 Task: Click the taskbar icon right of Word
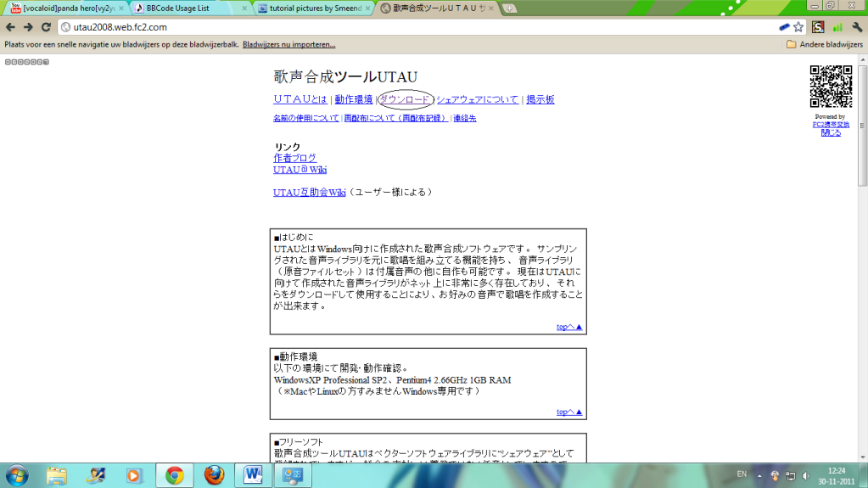tap(293, 475)
